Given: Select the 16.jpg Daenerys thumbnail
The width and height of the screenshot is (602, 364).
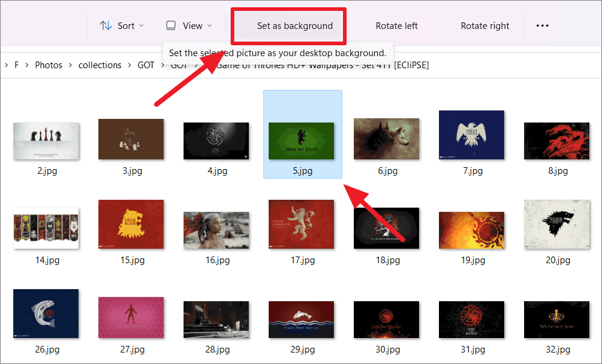Looking at the screenshot, I should pyautogui.click(x=216, y=231).
